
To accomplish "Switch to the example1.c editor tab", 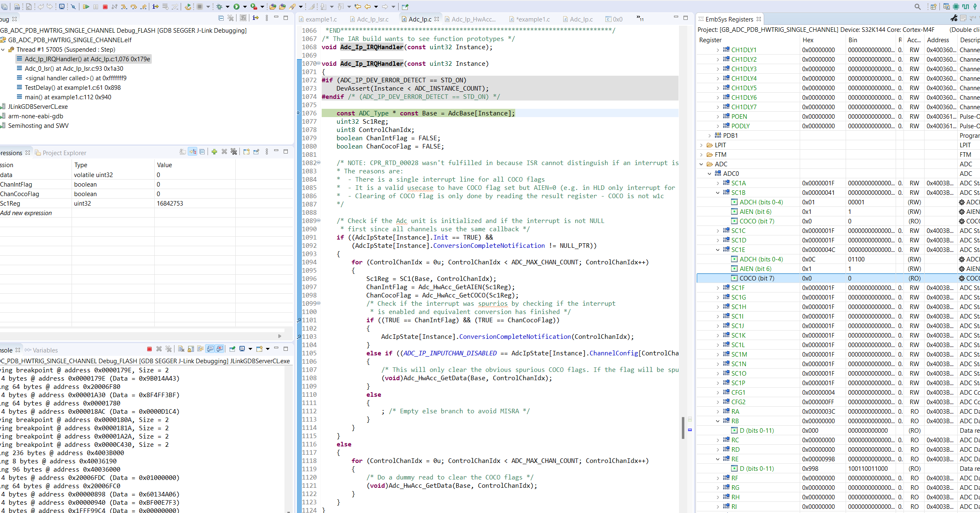I will coord(321,19).
